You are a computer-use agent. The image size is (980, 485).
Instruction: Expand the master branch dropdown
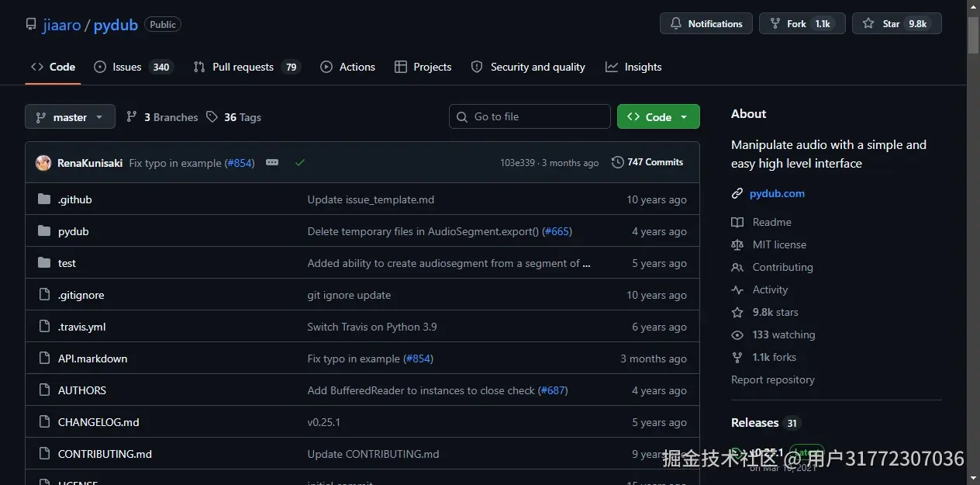[70, 116]
